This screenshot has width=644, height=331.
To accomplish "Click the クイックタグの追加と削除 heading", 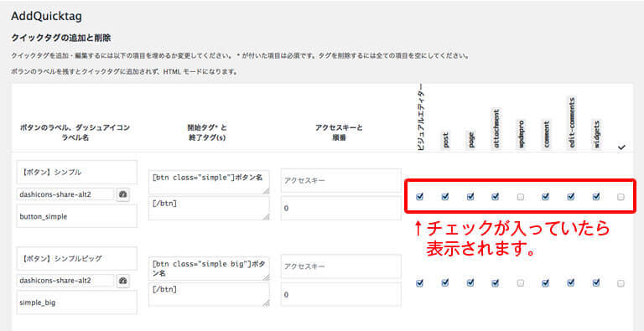I will 60,39.
